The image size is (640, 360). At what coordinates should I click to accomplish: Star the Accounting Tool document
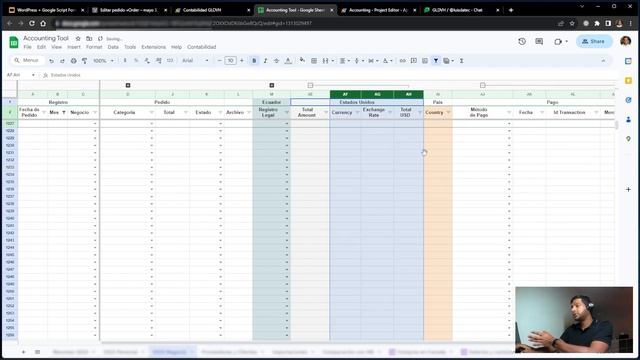click(78, 38)
